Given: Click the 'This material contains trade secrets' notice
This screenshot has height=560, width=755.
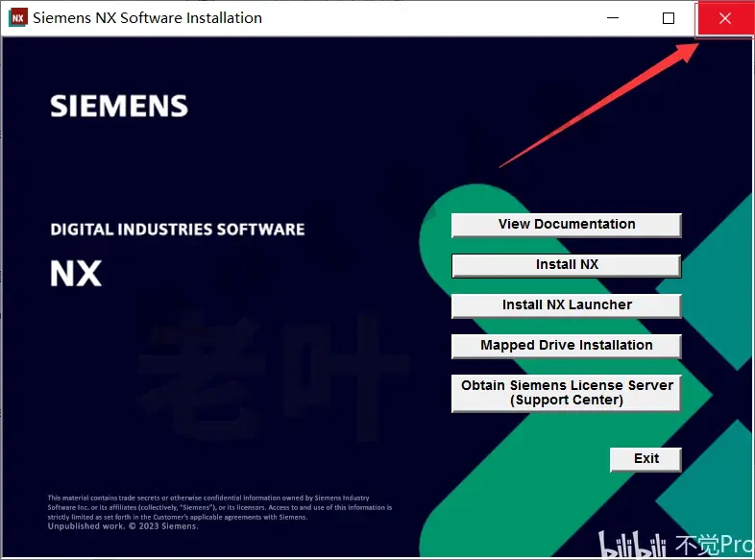Looking at the screenshot, I should click(220, 507).
